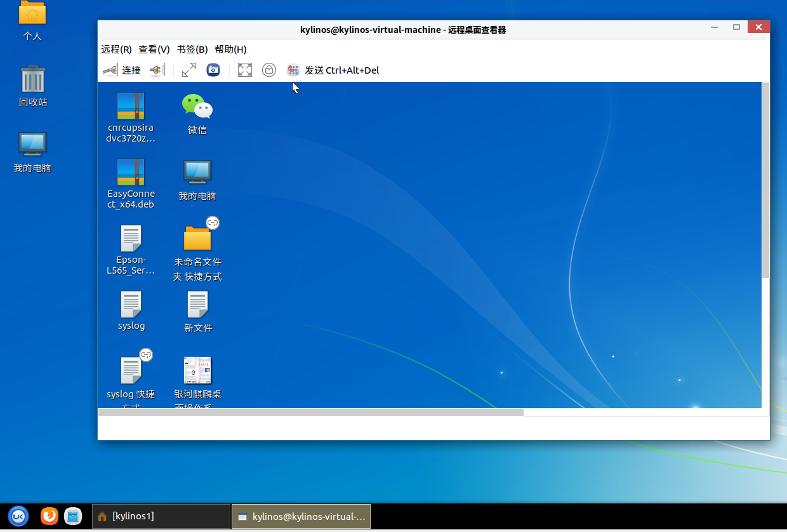The height and width of the screenshot is (532, 787).
Task: Open the Bookmarks (书签) menu
Action: click(192, 50)
